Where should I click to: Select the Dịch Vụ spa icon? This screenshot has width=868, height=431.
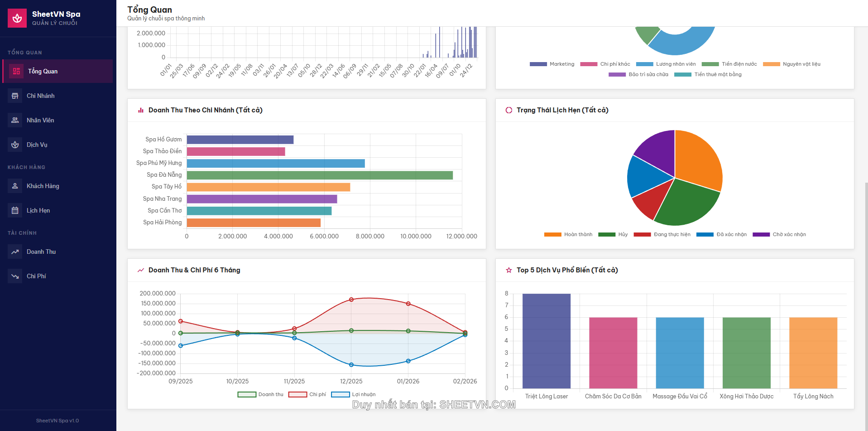click(15, 145)
